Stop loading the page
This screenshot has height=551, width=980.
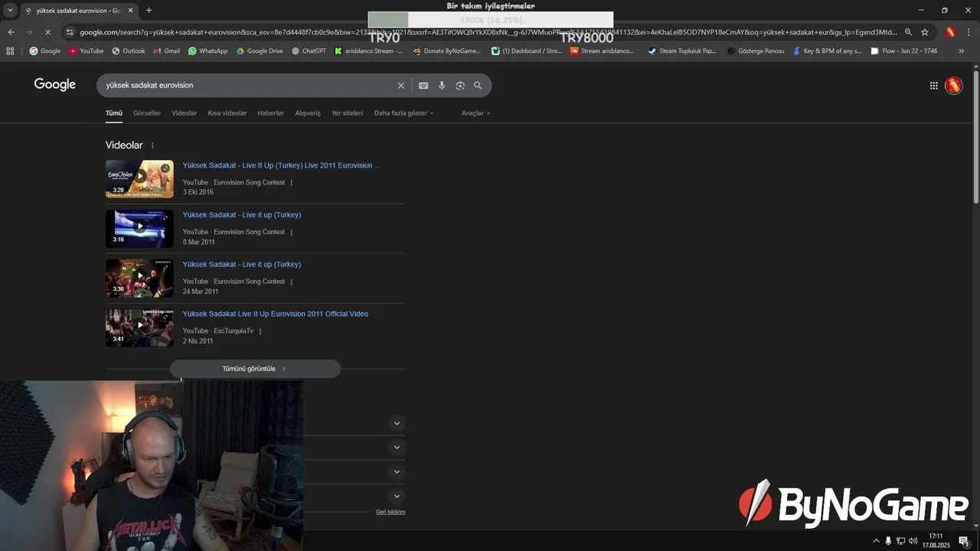point(47,32)
